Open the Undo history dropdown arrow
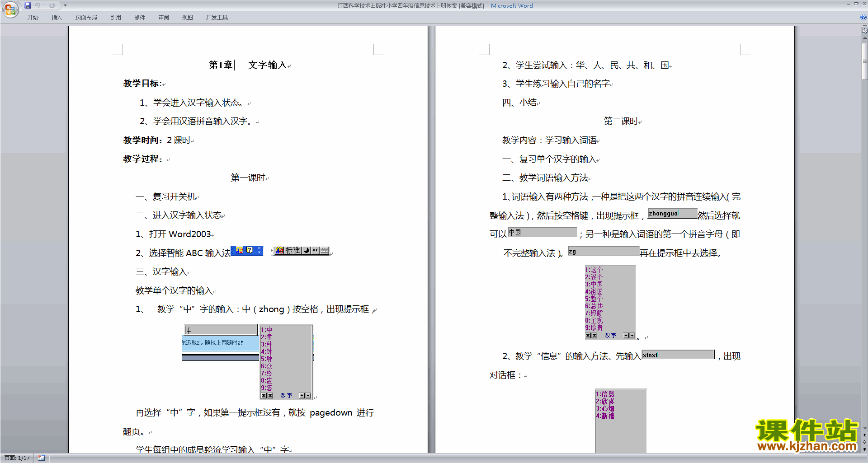Image resolution: width=868 pixels, height=463 pixels. (x=44, y=5)
